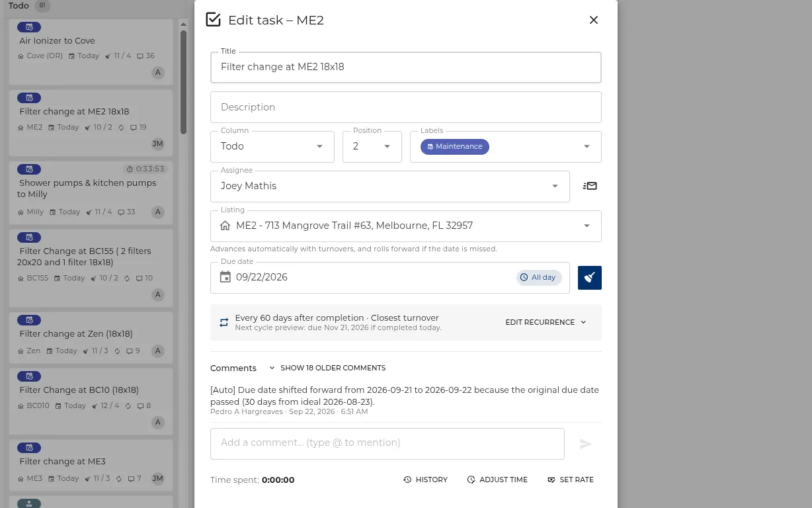
Task: Click the label badge on BC155 card
Action: click(29, 237)
